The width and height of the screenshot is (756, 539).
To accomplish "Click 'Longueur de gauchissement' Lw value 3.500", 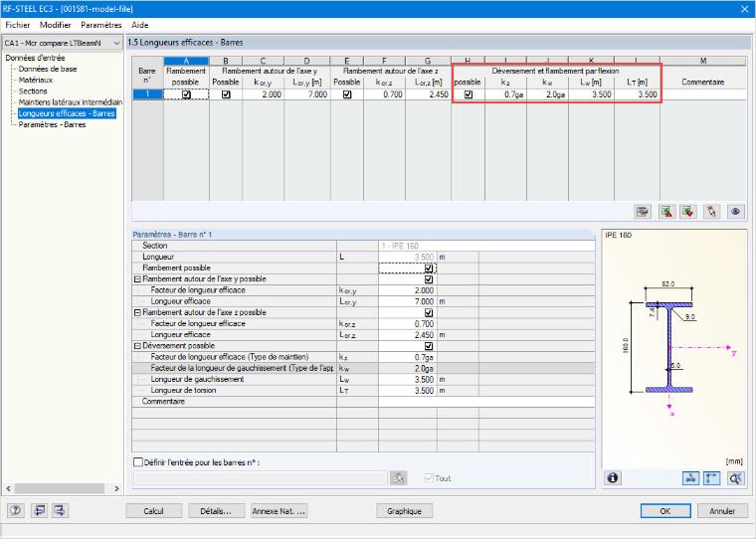I will click(x=408, y=380).
